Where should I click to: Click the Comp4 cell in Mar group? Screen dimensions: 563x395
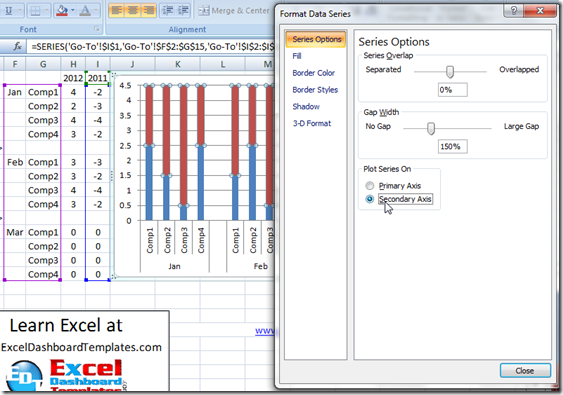pos(43,274)
